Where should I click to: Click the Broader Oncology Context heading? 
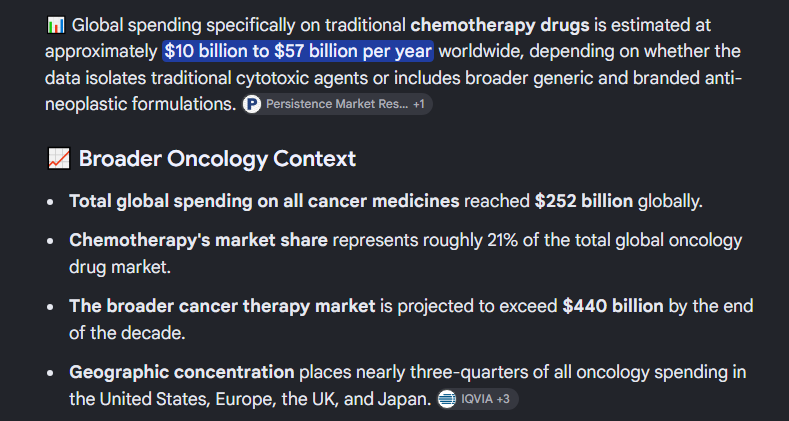(217, 159)
